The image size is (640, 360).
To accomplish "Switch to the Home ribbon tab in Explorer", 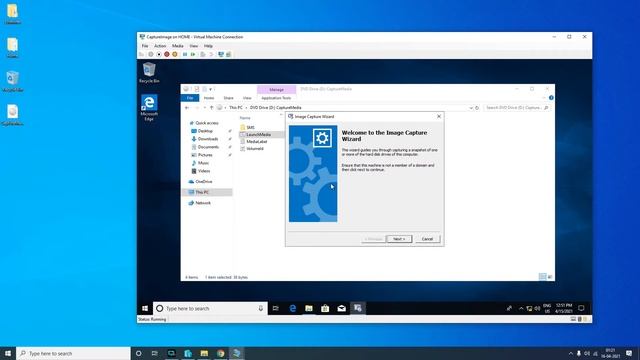I will [x=209, y=98].
